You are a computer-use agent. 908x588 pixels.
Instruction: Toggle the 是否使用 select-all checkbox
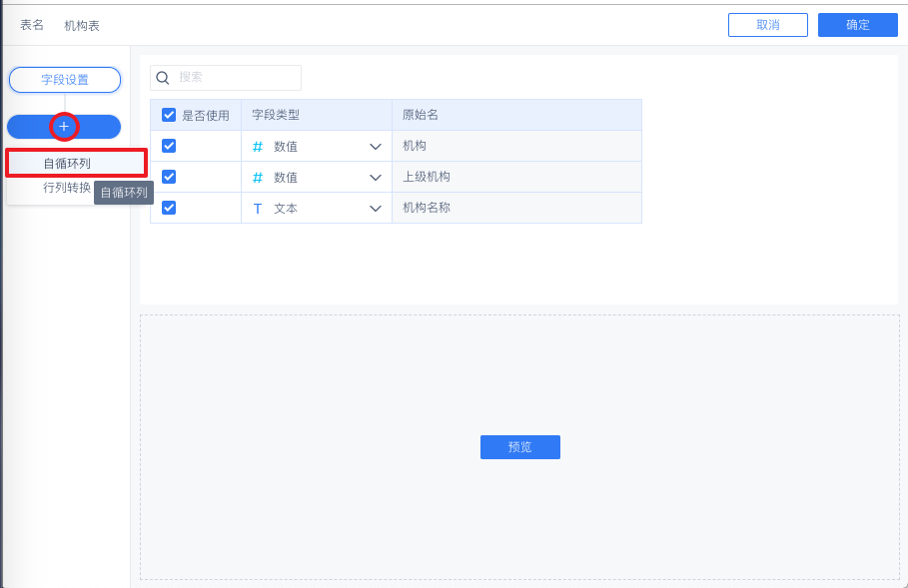169,115
